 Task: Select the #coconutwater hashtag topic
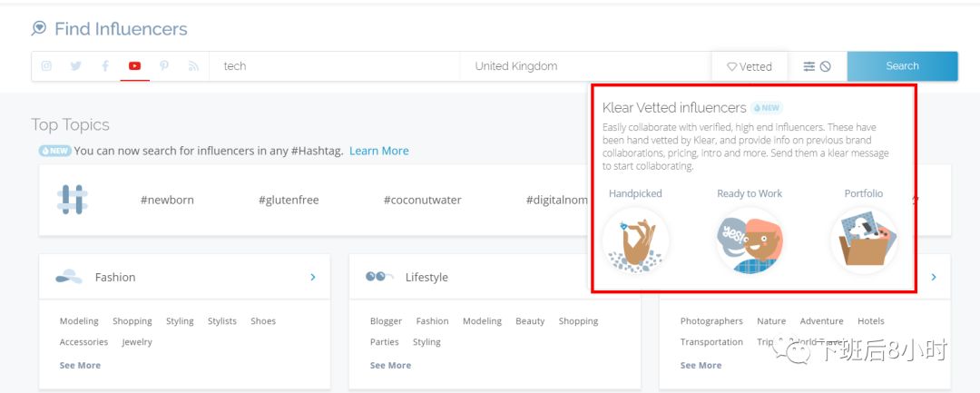[416, 200]
